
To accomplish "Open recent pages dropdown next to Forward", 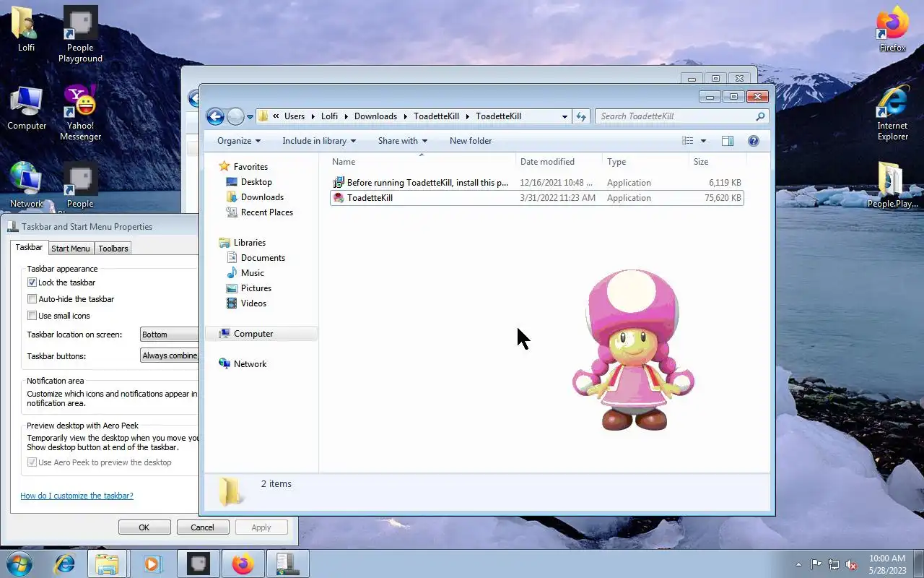I will tap(250, 116).
